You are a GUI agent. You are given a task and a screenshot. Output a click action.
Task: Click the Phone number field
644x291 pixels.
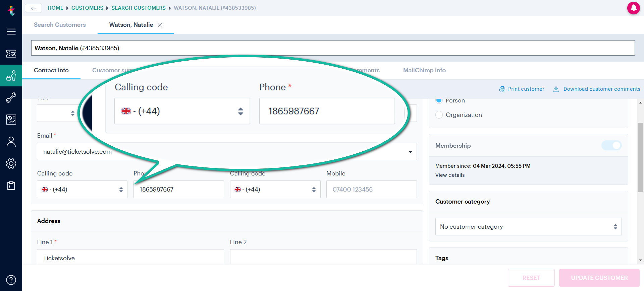pos(178,190)
